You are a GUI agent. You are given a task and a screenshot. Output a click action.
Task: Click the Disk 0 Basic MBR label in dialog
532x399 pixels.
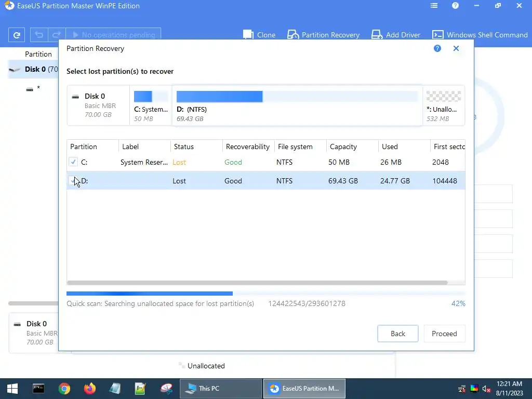tap(98, 105)
